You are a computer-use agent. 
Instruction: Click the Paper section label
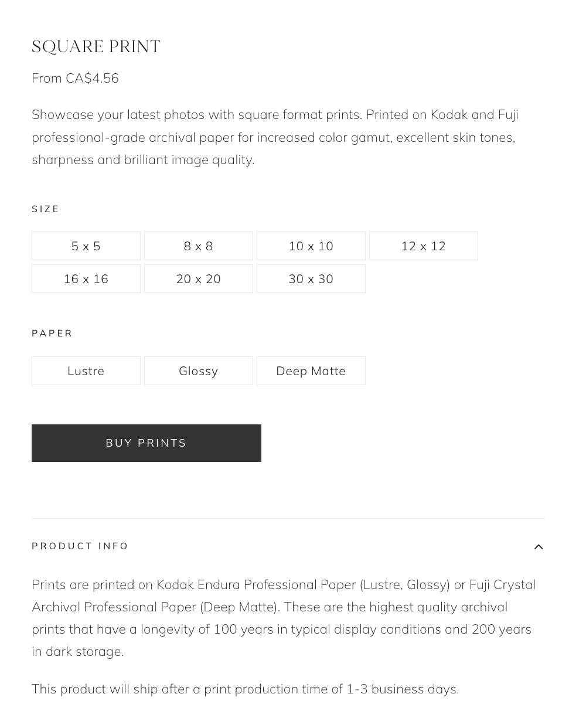tap(52, 334)
